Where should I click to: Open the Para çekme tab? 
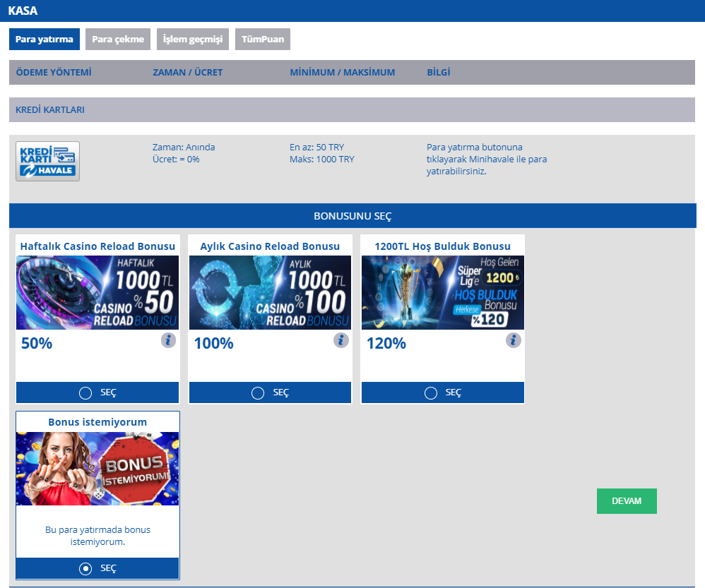[x=118, y=40]
